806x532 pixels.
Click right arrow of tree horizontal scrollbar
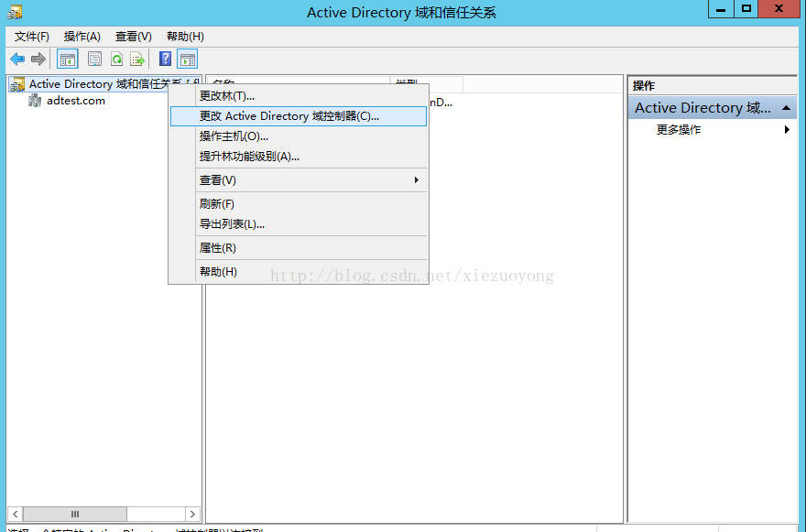[x=192, y=514]
